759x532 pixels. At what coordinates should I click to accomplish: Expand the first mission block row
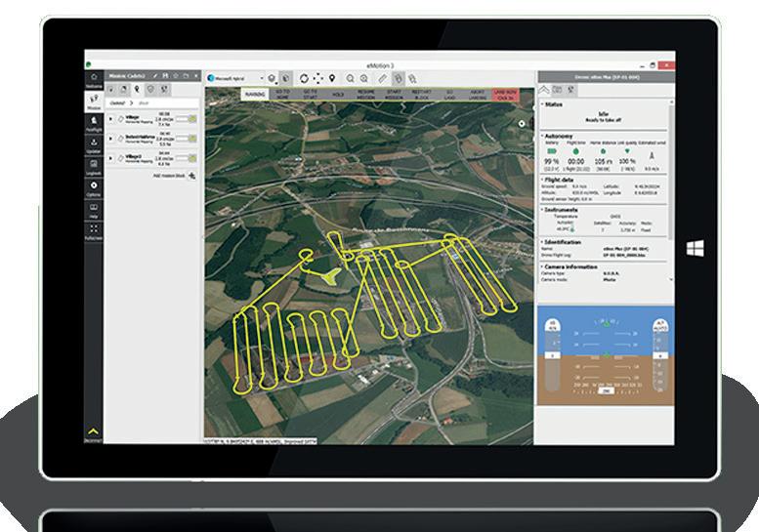click(x=110, y=119)
